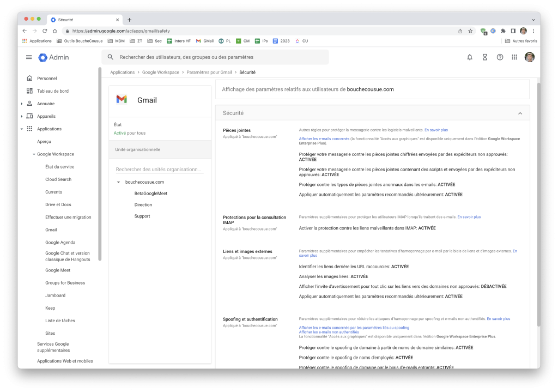Open the main hamburger menu
558x392 pixels.
point(29,57)
